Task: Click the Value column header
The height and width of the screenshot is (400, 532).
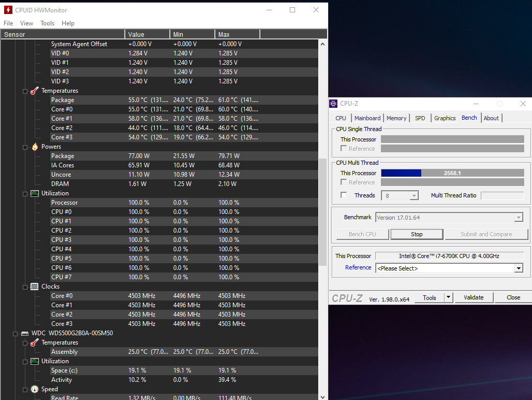Action: point(147,34)
